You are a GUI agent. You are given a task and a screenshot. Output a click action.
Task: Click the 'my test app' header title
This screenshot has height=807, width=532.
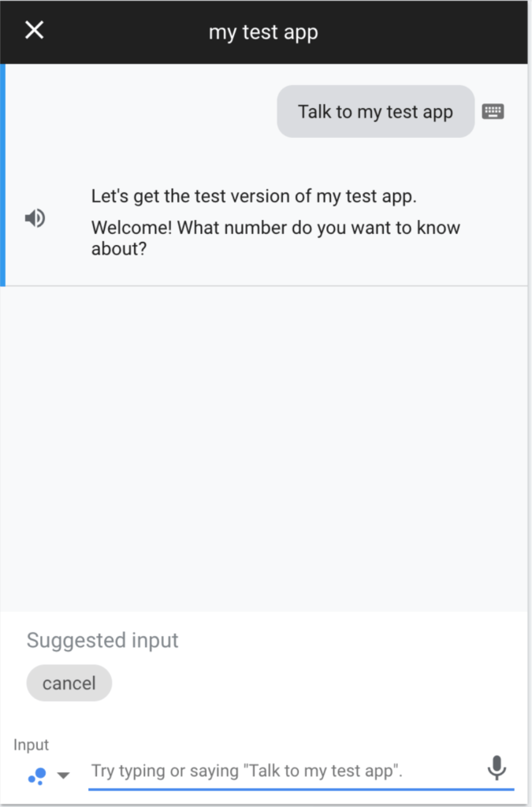(x=263, y=32)
